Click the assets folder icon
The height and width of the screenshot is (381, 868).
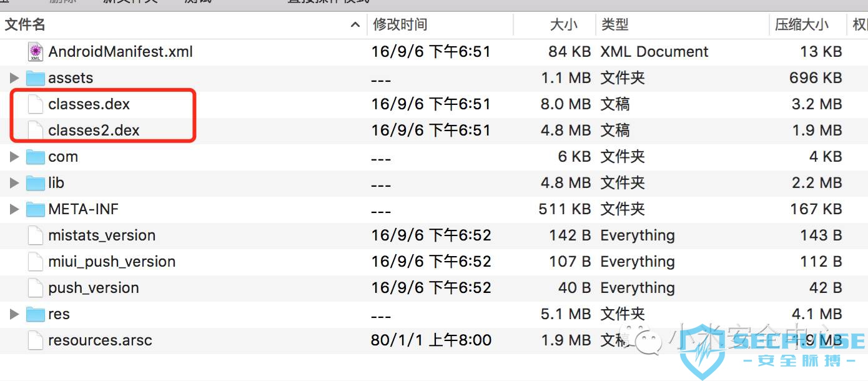(x=36, y=78)
